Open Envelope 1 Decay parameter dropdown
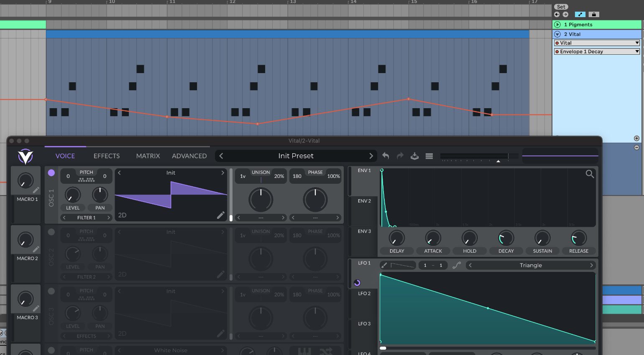 (597, 52)
